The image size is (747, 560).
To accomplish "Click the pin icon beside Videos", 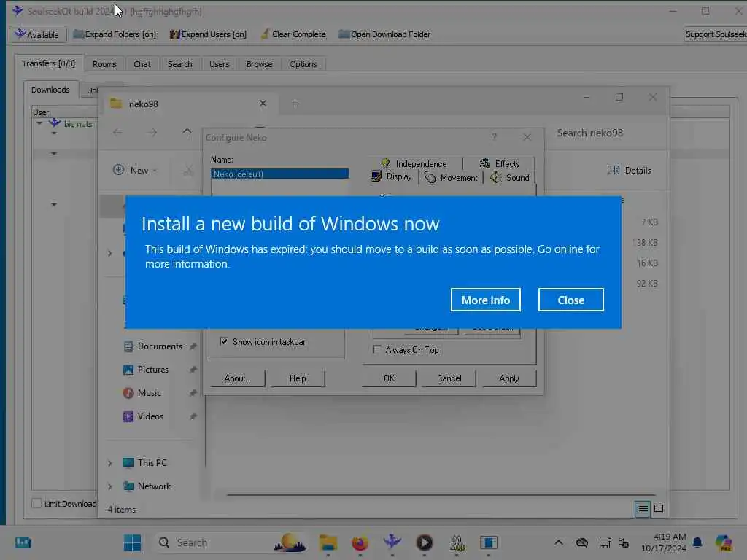I will click(x=193, y=416).
